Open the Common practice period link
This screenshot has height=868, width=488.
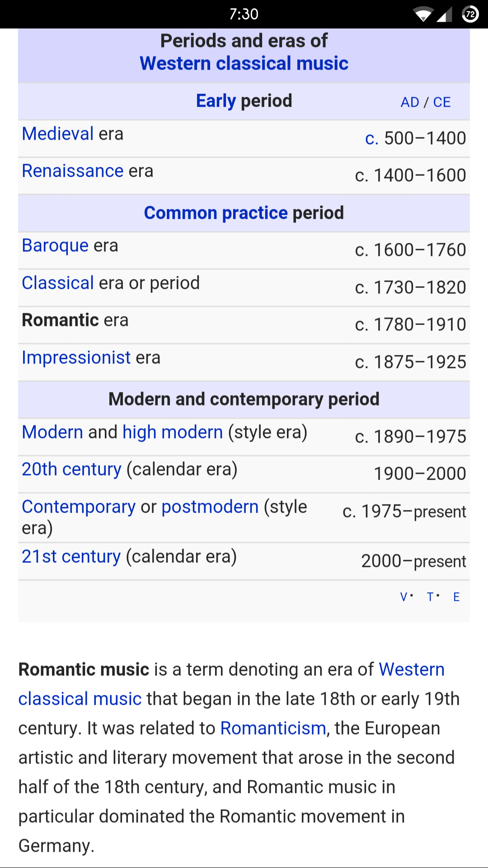[216, 213]
